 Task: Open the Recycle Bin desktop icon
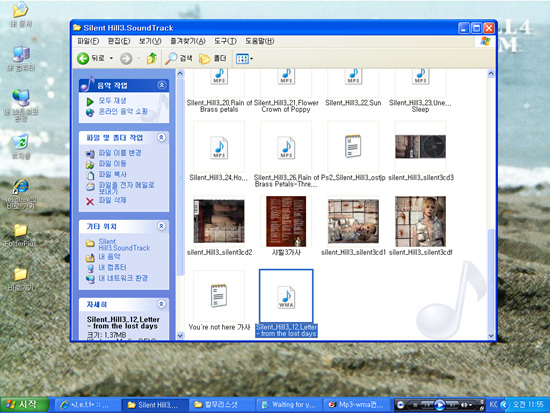[21, 146]
